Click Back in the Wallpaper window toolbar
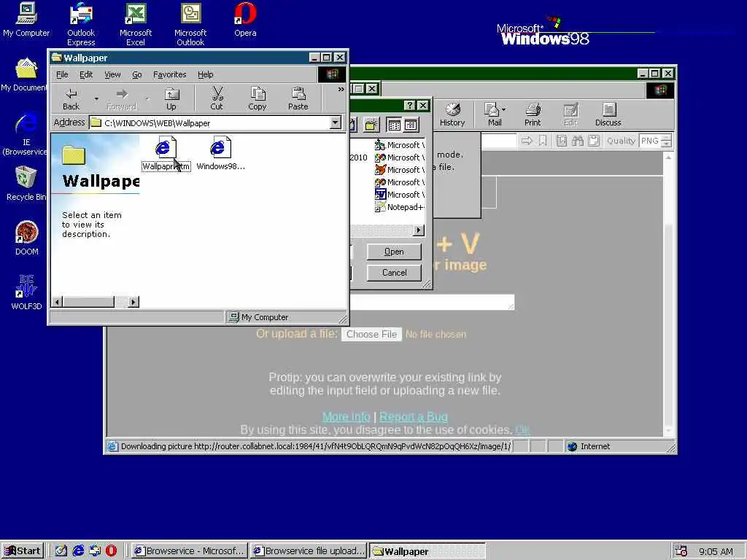 71,99
